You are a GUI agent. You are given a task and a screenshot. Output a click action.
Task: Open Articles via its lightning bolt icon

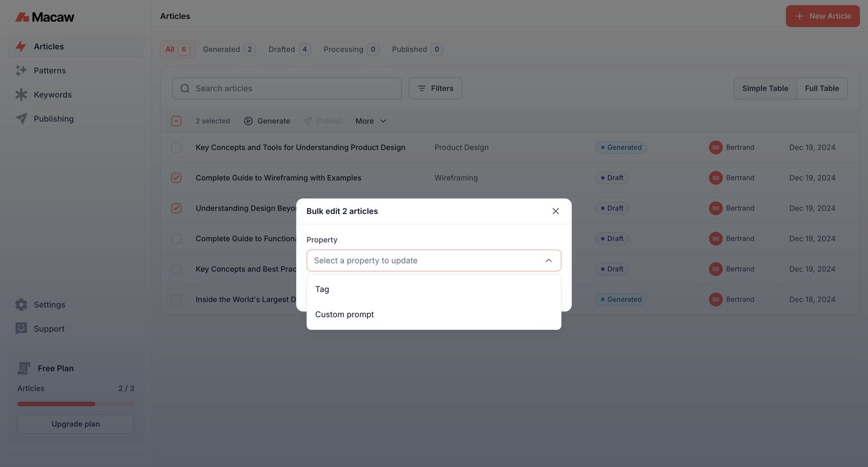coord(21,46)
